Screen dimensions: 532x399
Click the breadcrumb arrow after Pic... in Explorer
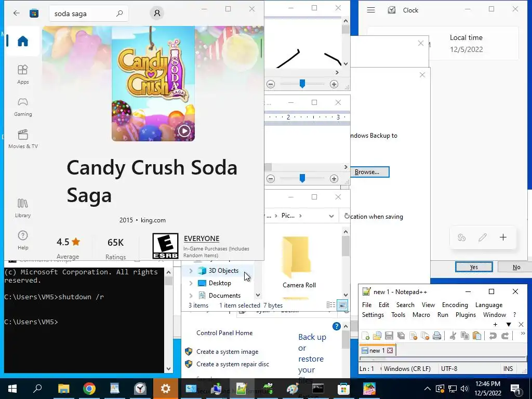[x=300, y=216]
